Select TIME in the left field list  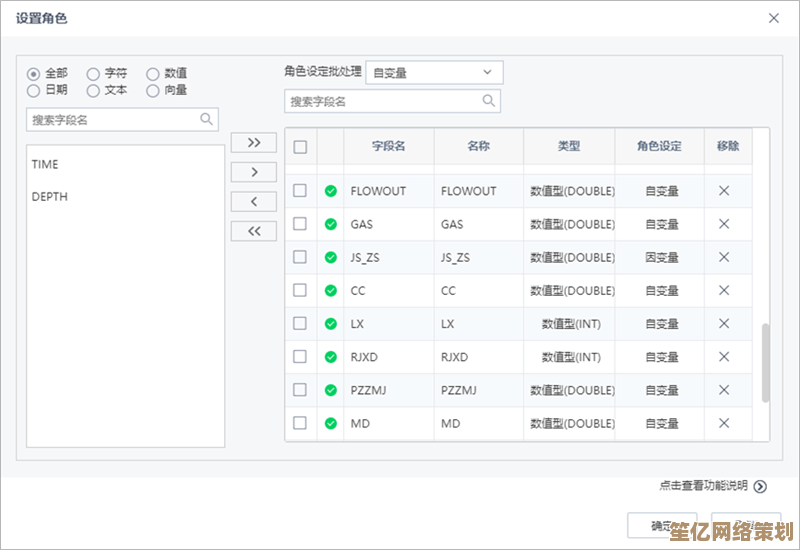coord(45,164)
